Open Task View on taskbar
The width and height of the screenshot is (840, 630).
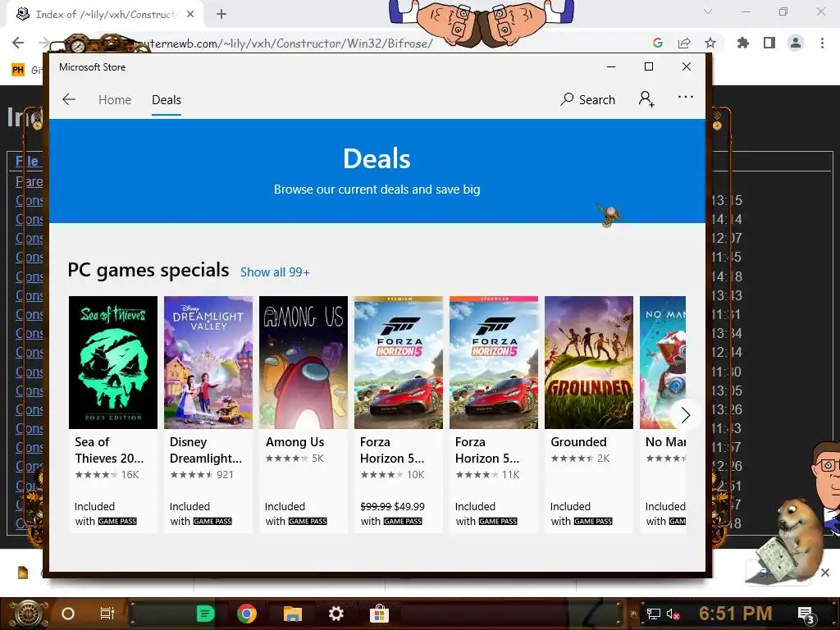[x=107, y=614]
